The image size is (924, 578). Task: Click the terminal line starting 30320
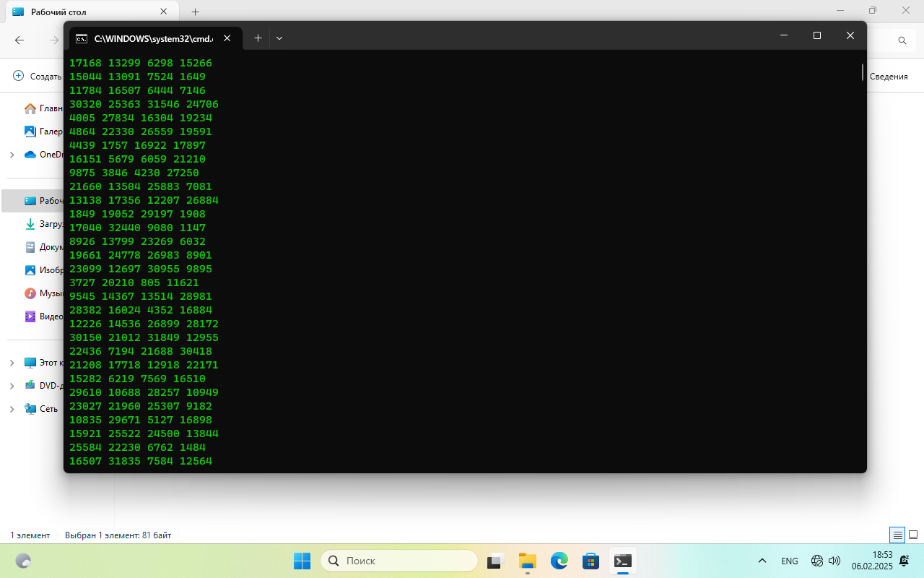tap(144, 104)
